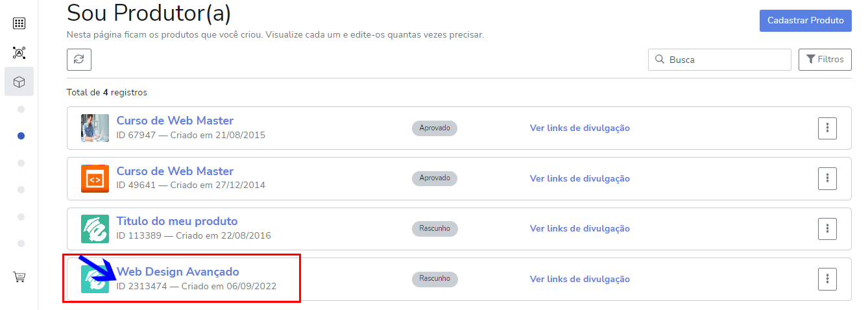This screenshot has width=868, height=310.
Task: Select the products box icon in sidebar
Action: (19, 82)
